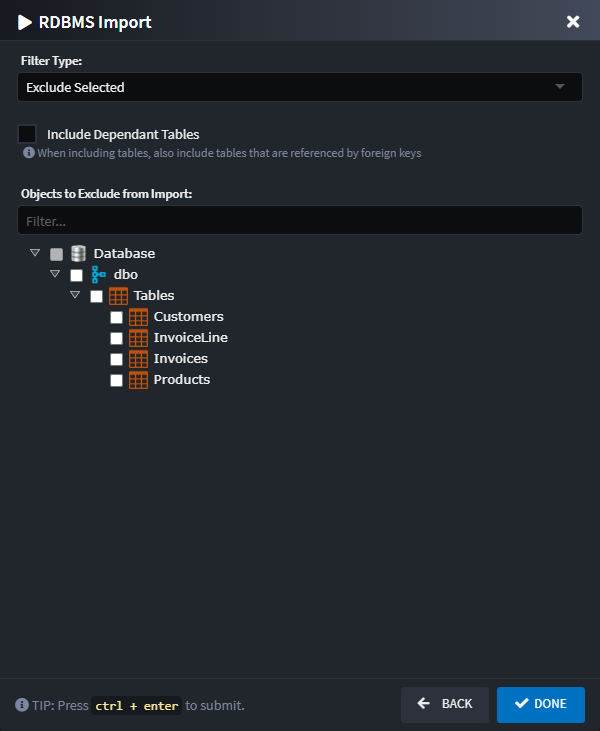Enable Include Dependant Tables checkbox

coord(27,134)
